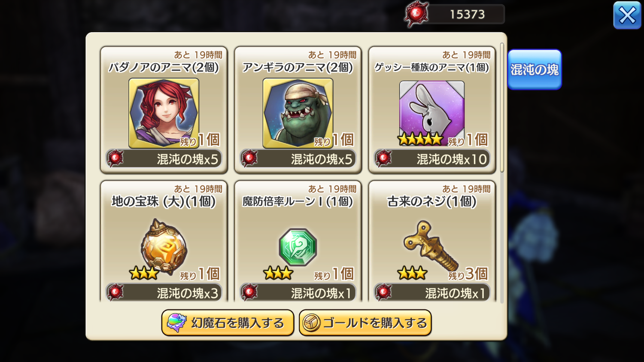Click rainbow gem icon on 幻魔石 button
Screen dimensions: 644x362
(176, 323)
